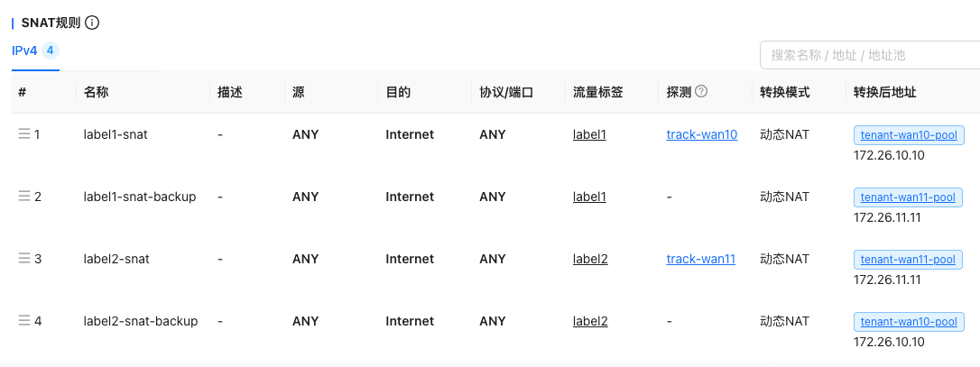The height and width of the screenshot is (367, 980).
Task: Open tenant-wan10-pool tag in rule 1
Action: 908,135
